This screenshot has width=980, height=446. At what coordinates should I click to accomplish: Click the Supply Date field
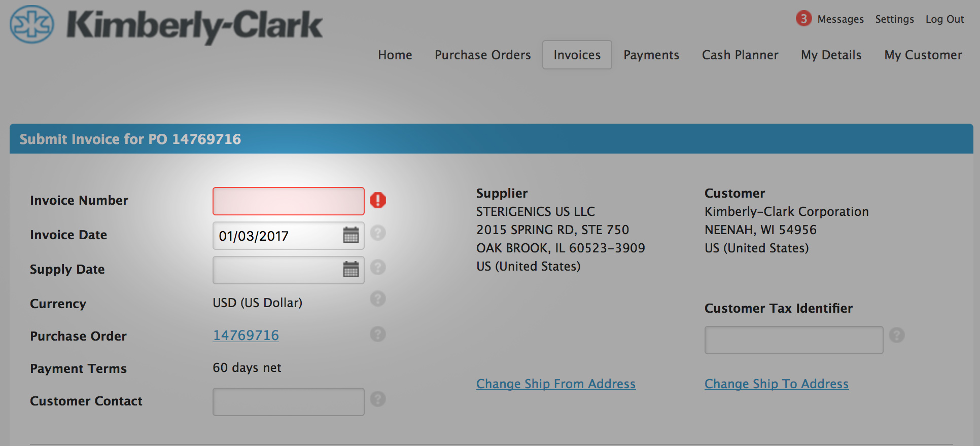tap(289, 270)
